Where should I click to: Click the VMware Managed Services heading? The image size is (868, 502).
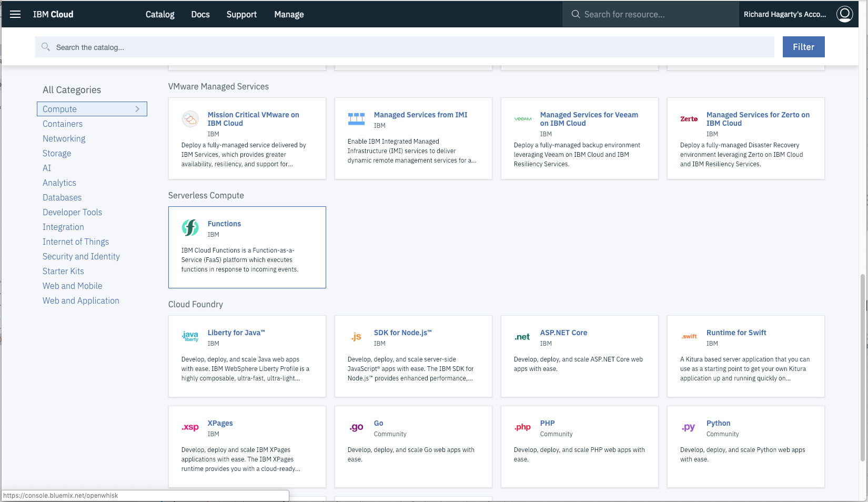tap(218, 86)
